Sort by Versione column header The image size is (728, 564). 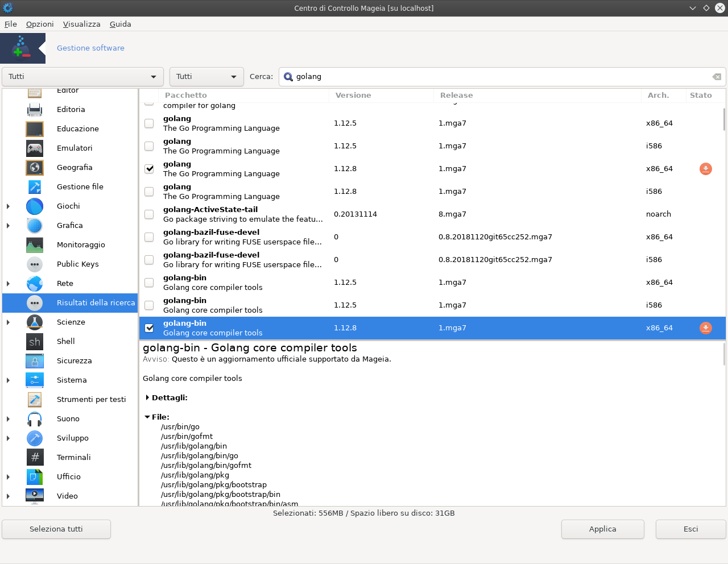point(381,96)
